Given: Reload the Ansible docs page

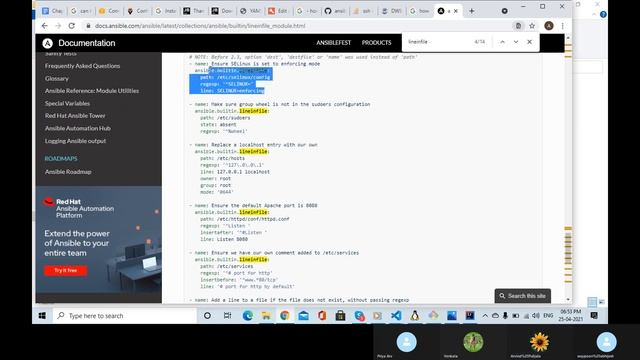Looking at the screenshot, I should 71,26.
